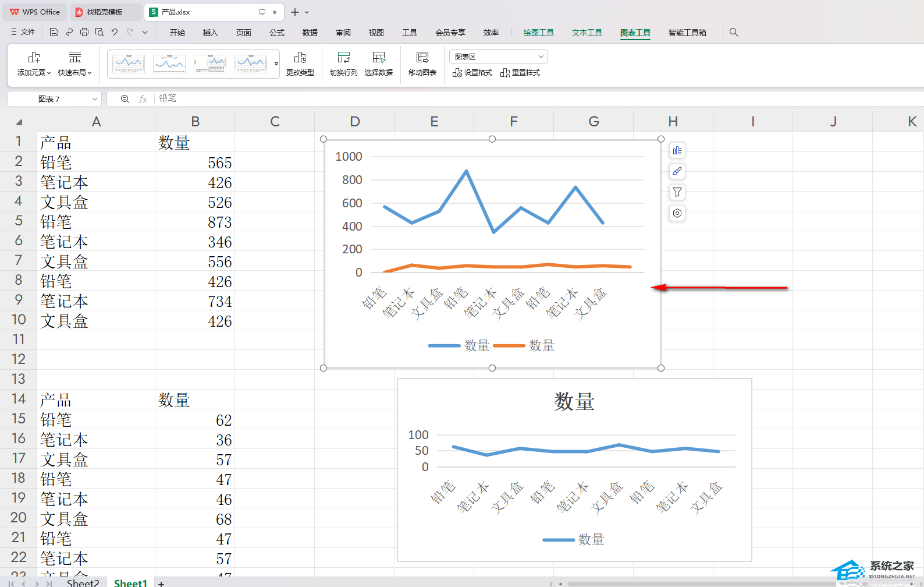Redo the last action
Viewport: 924px width, 587px height.
click(130, 33)
